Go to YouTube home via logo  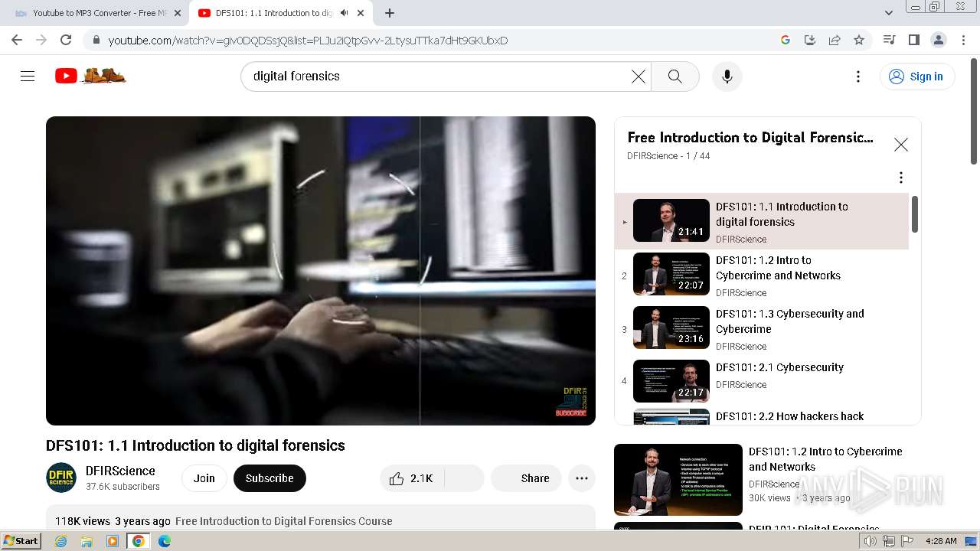[90, 76]
